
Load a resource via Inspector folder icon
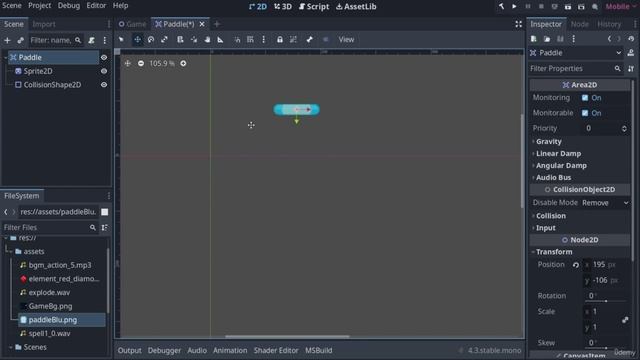pos(547,39)
